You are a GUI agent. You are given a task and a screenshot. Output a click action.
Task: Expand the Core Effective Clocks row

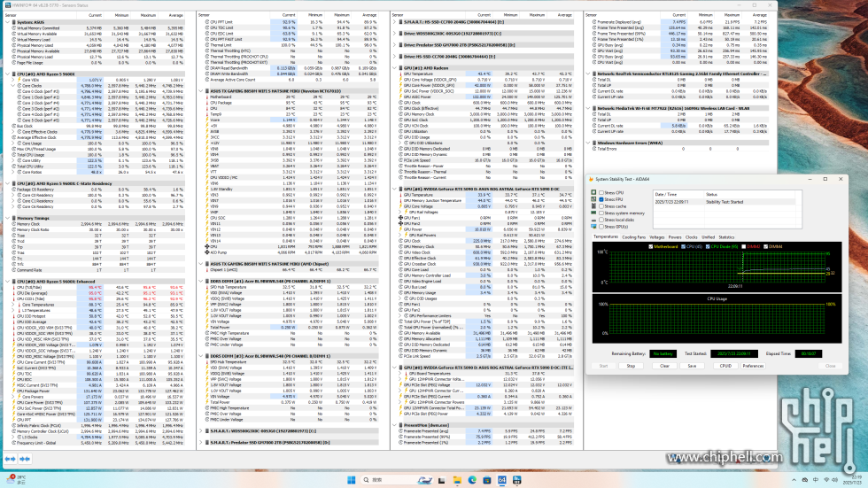pos(13,132)
